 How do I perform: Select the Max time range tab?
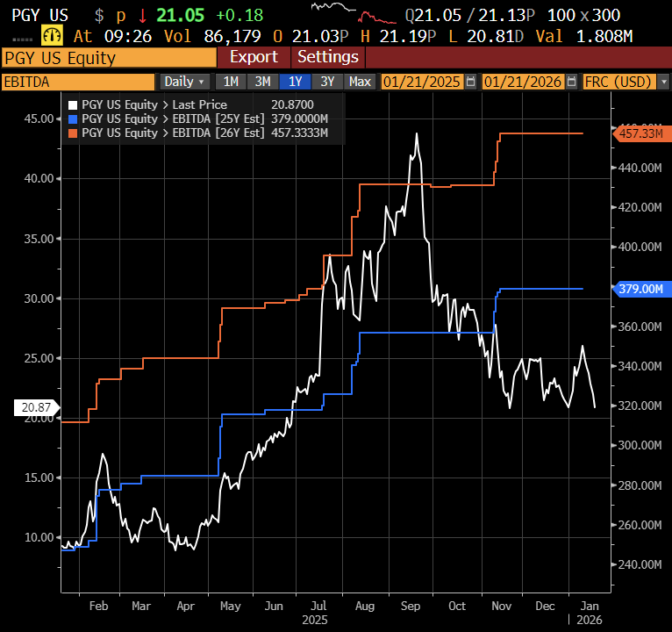pyautogui.click(x=360, y=82)
